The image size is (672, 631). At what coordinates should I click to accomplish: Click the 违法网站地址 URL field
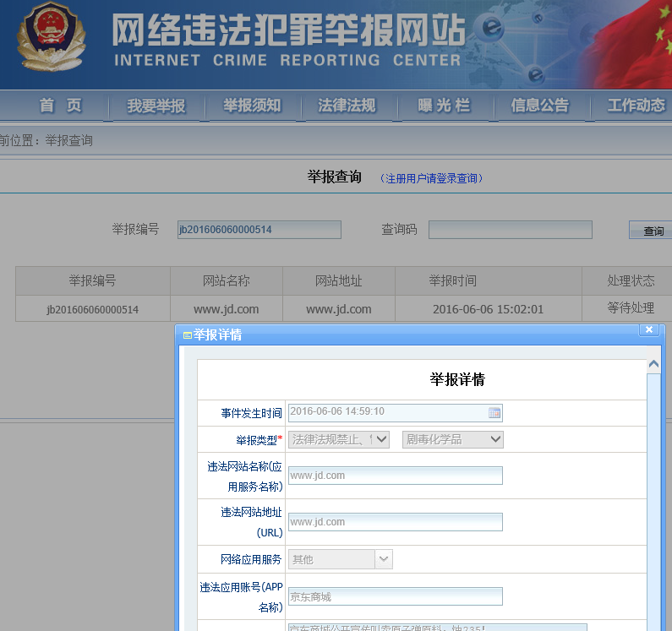(395, 522)
